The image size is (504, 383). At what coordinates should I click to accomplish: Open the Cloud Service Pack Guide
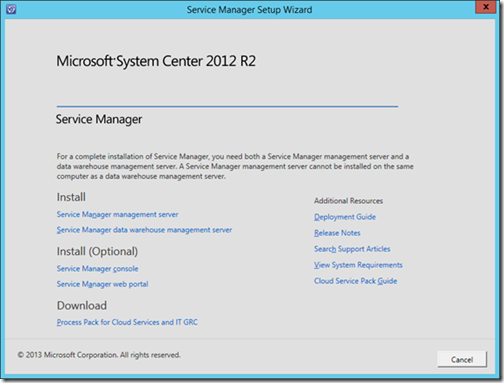click(355, 281)
